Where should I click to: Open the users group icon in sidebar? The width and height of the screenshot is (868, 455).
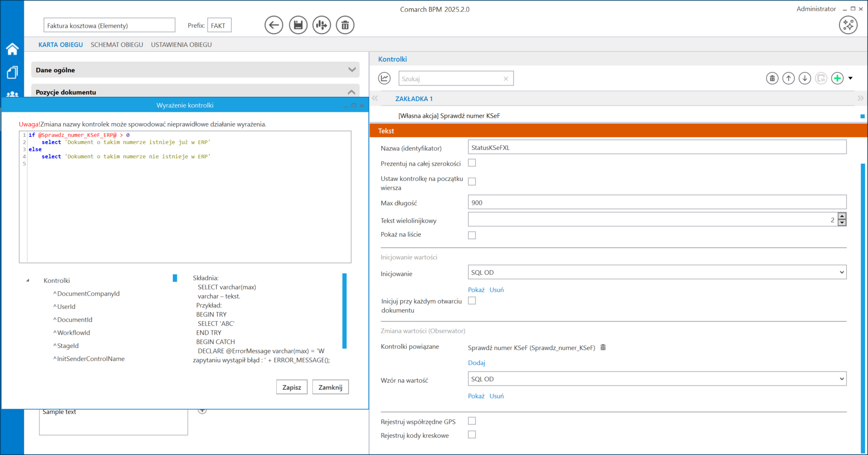(12, 94)
